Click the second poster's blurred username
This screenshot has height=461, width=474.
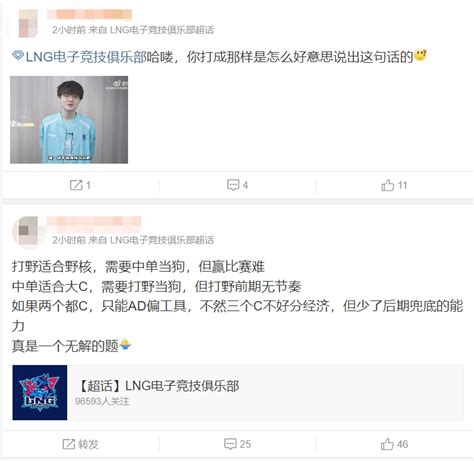coord(94,222)
